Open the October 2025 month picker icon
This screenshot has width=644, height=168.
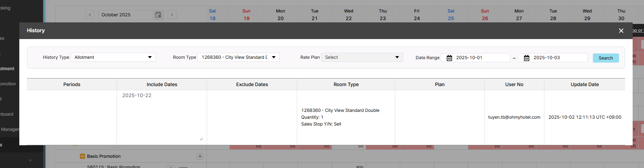[x=158, y=15]
